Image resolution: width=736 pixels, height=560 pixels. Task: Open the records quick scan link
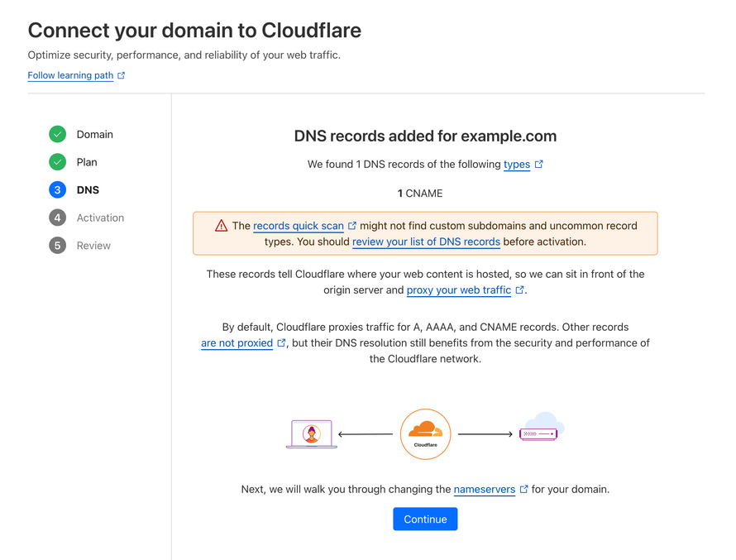tap(299, 226)
